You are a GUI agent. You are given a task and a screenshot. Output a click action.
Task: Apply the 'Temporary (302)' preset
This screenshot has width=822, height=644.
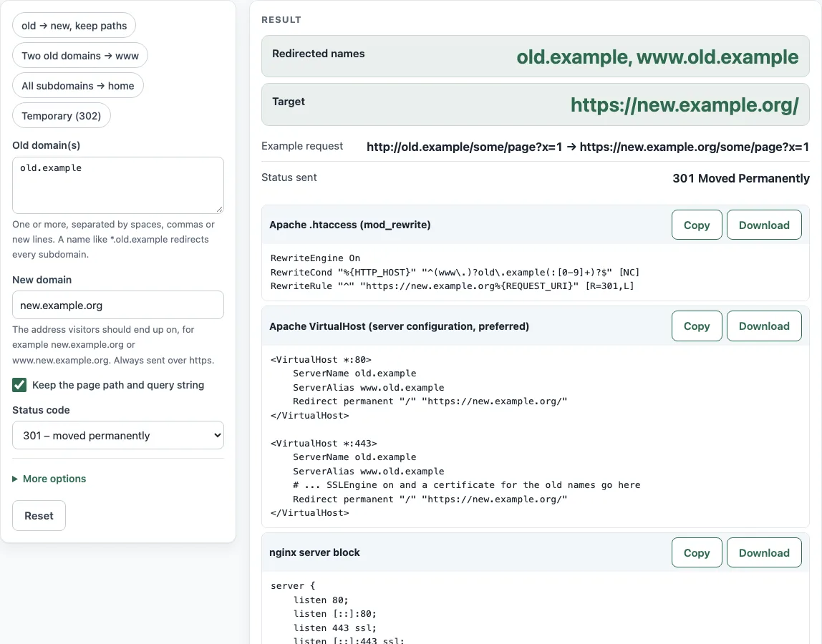(62, 116)
